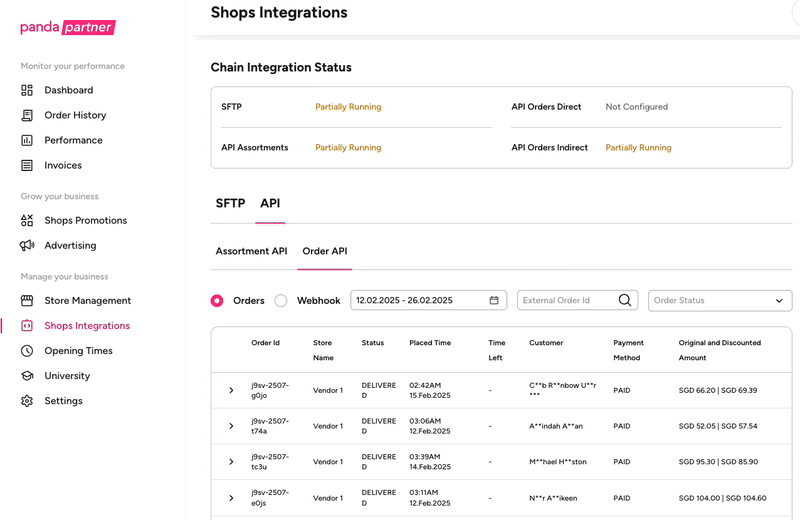
Task: Click the Order History receipt icon
Action: pyautogui.click(x=27, y=115)
